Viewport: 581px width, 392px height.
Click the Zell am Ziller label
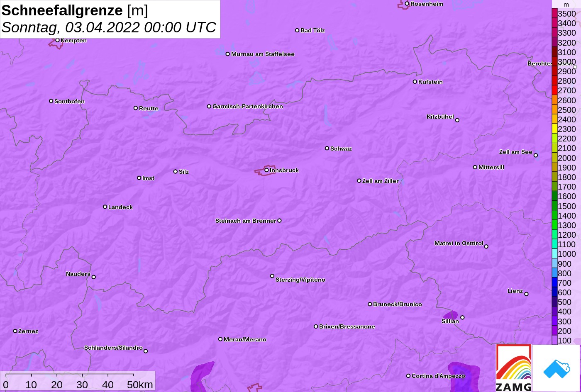click(x=381, y=181)
